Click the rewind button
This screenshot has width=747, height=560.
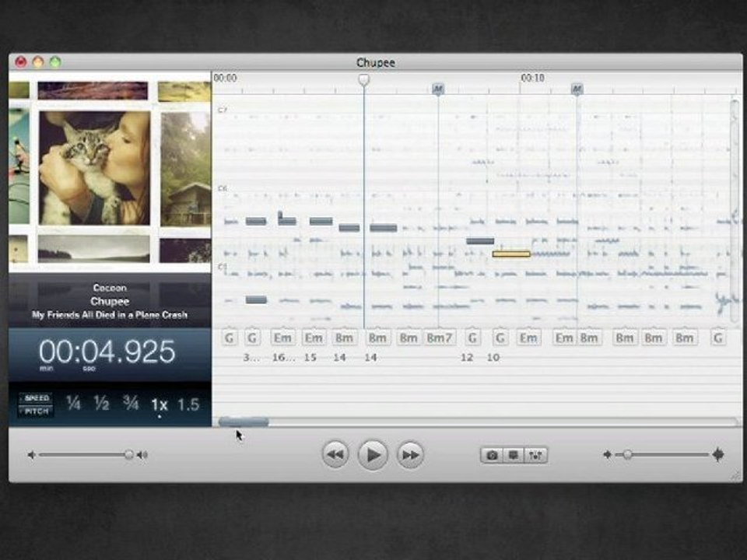(335, 455)
